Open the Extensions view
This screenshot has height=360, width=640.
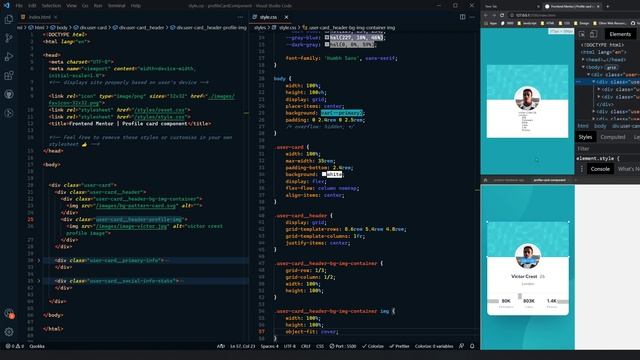9,76
